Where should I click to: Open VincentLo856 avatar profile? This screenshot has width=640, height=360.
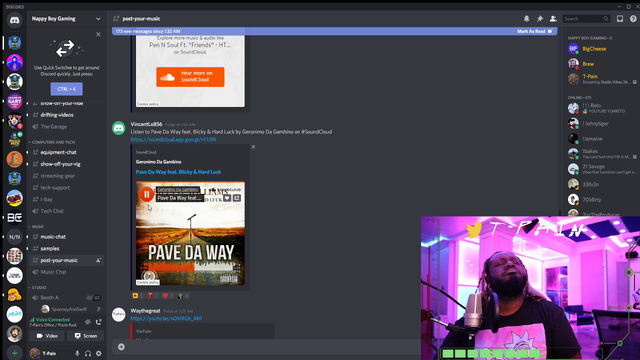119,128
